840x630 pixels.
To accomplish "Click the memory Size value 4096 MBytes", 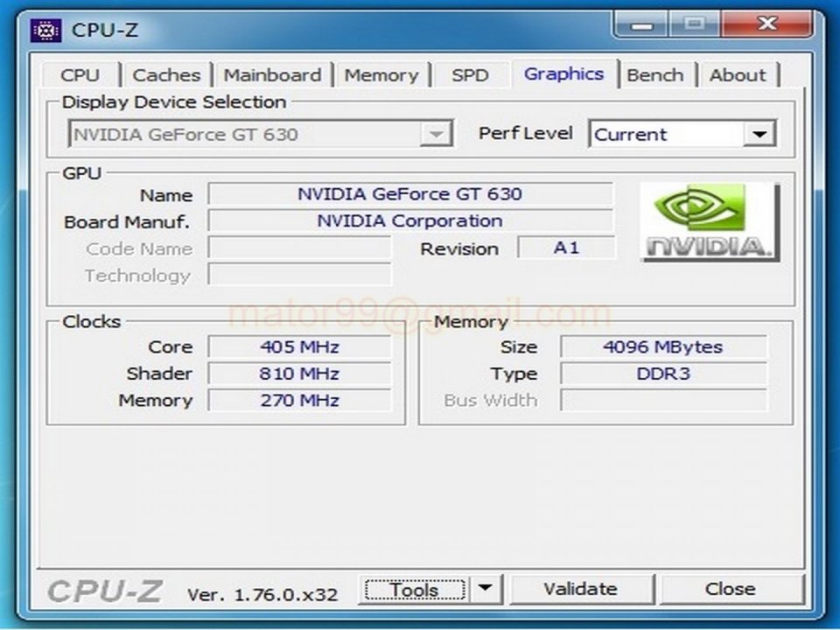I will [664, 347].
